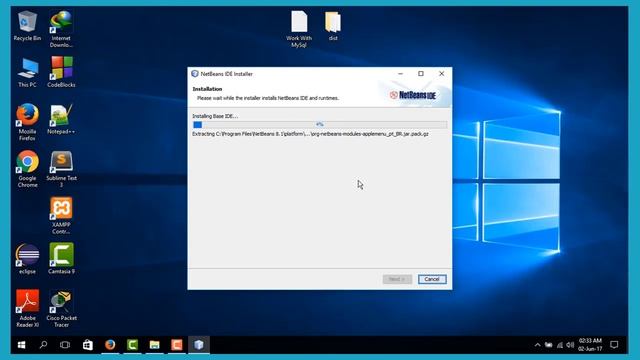Screen dimensions: 640x360
Task: Select the Camtasia 9 desktop shortcut
Action: tap(61, 258)
